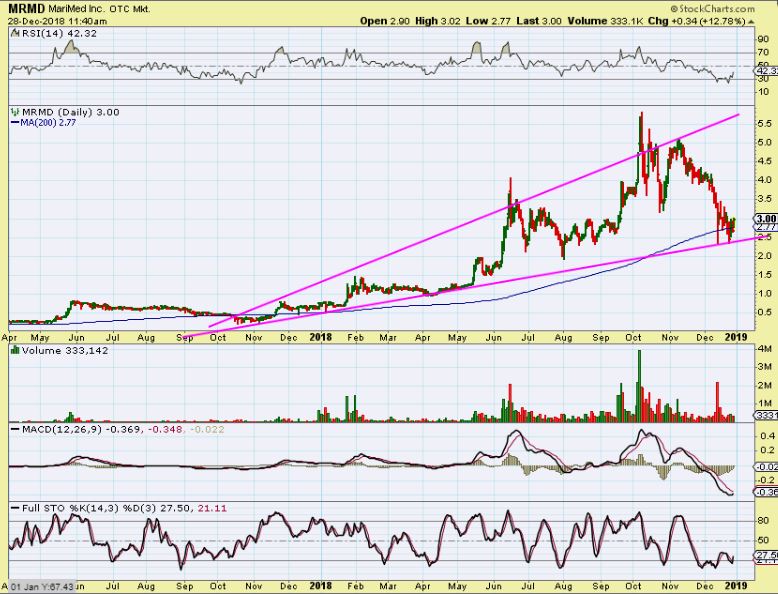778x594 pixels.
Task: Click the MRMD (Daily) 3.00 legend text
Action: click(x=71, y=112)
